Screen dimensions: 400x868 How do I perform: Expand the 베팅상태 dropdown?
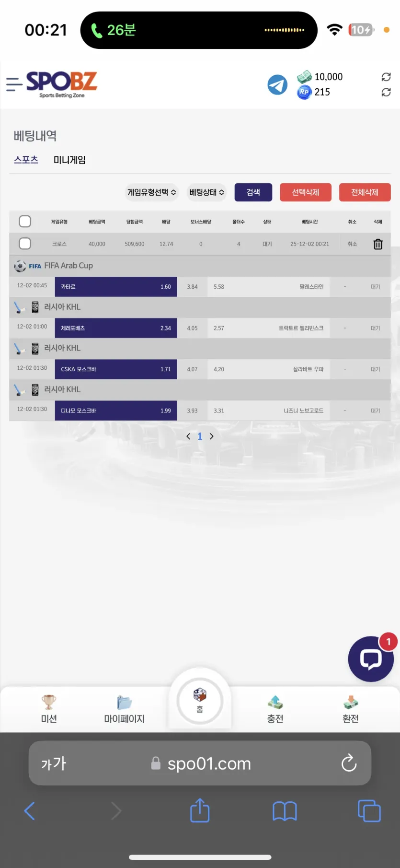click(206, 192)
